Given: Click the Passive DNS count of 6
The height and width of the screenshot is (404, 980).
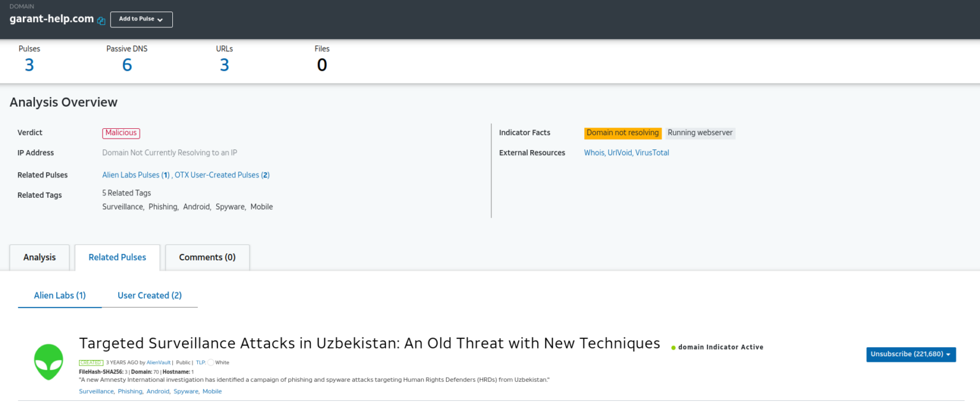Looking at the screenshot, I should coord(127,64).
